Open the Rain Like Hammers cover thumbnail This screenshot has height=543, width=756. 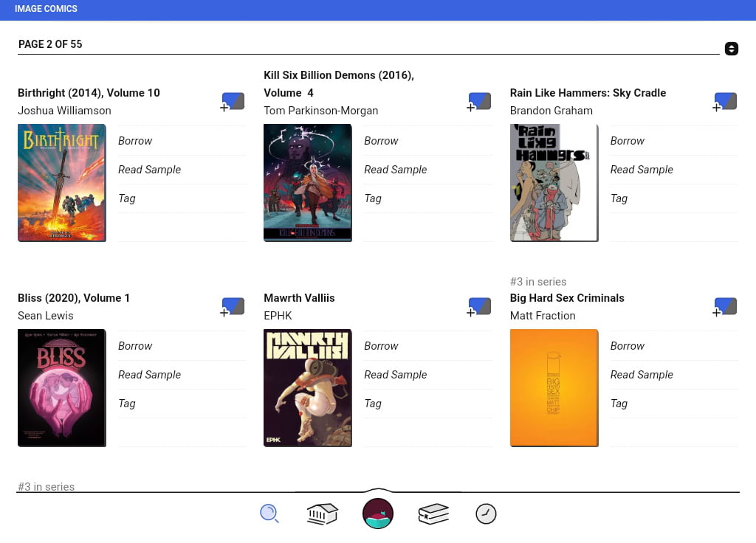[554, 183]
